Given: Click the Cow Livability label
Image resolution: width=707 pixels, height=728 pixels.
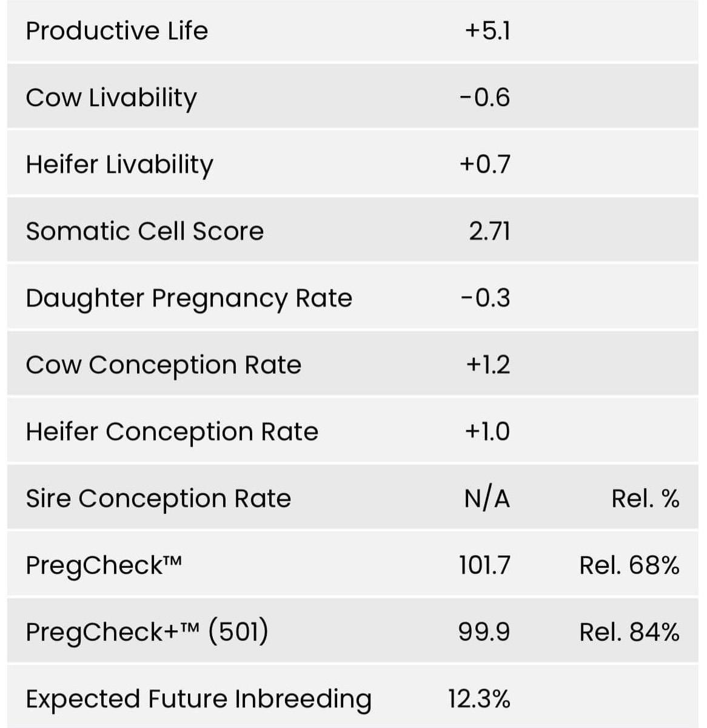Looking at the screenshot, I should coord(111,98).
